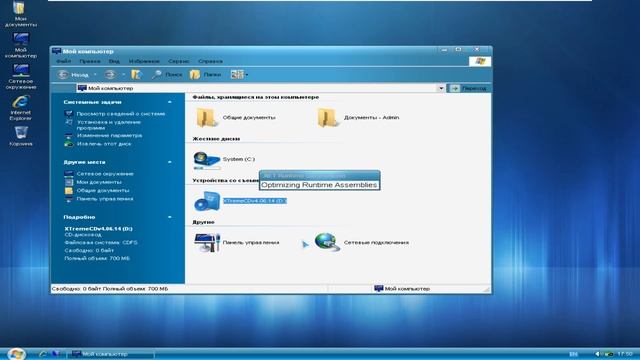The image size is (640, 360).
Task: Open the Правка menu
Action: pyautogui.click(x=90, y=61)
